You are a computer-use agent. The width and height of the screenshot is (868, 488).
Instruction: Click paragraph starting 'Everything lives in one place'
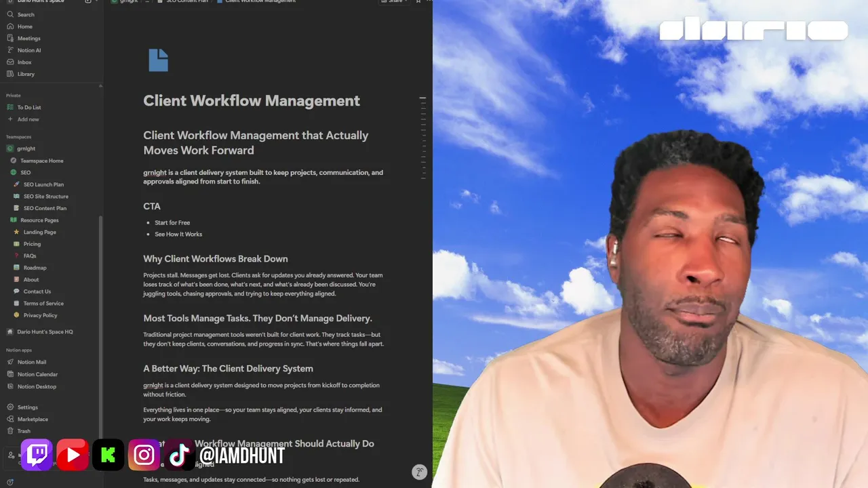[x=262, y=414]
